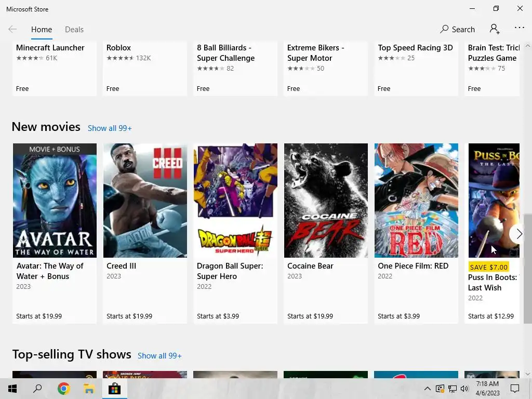Show all new movies link
Viewport: 532px width, 399px height.
pos(110,128)
